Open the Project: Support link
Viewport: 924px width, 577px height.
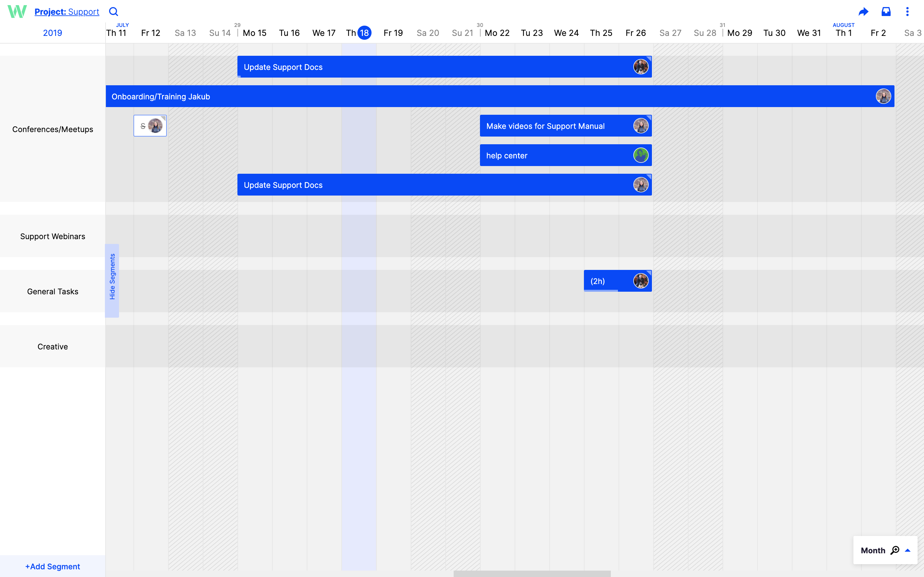[67, 12]
